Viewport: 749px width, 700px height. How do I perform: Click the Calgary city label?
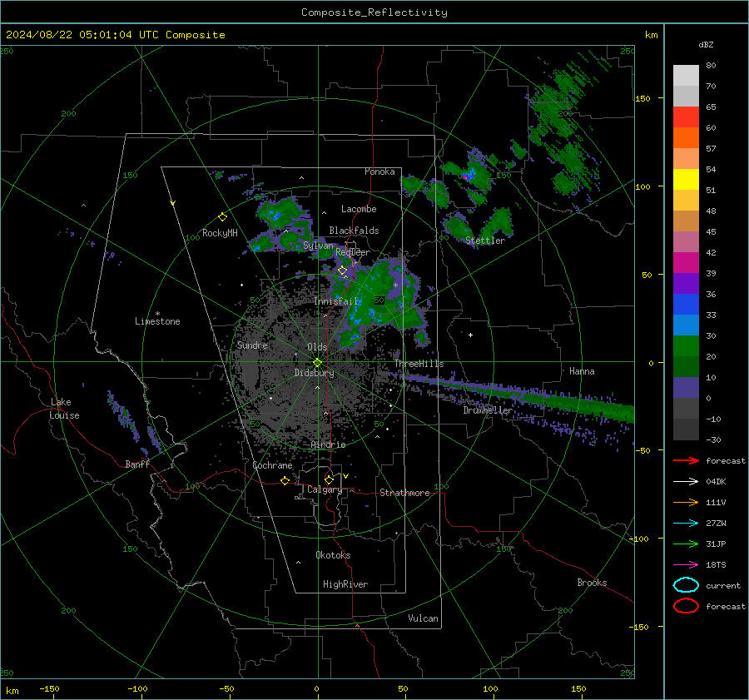(x=325, y=489)
